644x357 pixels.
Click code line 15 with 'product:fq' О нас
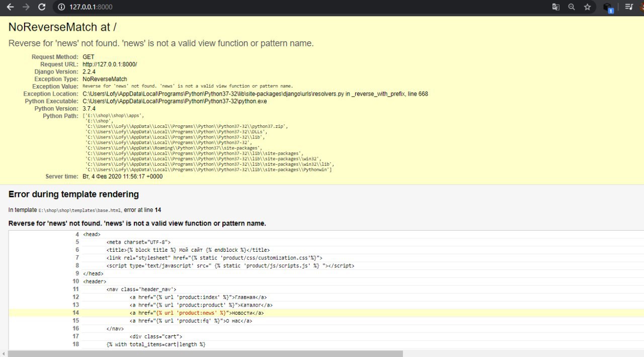tap(191, 321)
